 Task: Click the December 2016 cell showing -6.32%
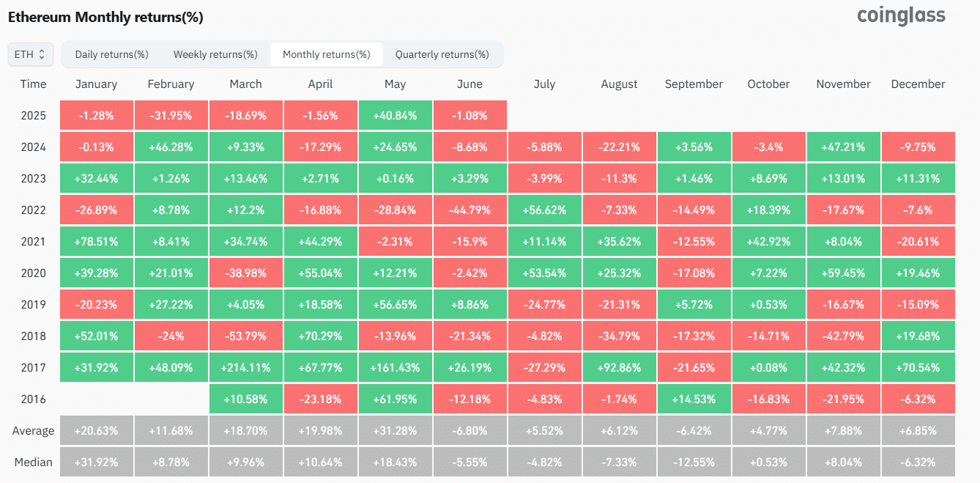click(918, 399)
